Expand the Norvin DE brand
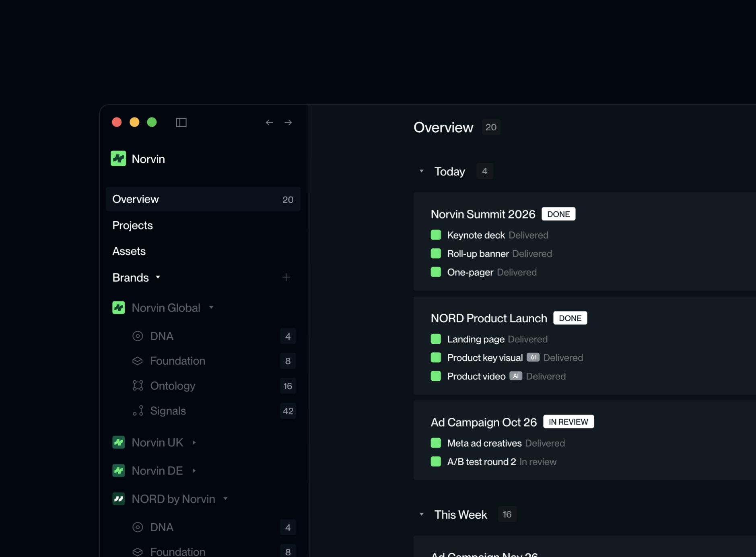Screen dimensions: 756x557 194,470
